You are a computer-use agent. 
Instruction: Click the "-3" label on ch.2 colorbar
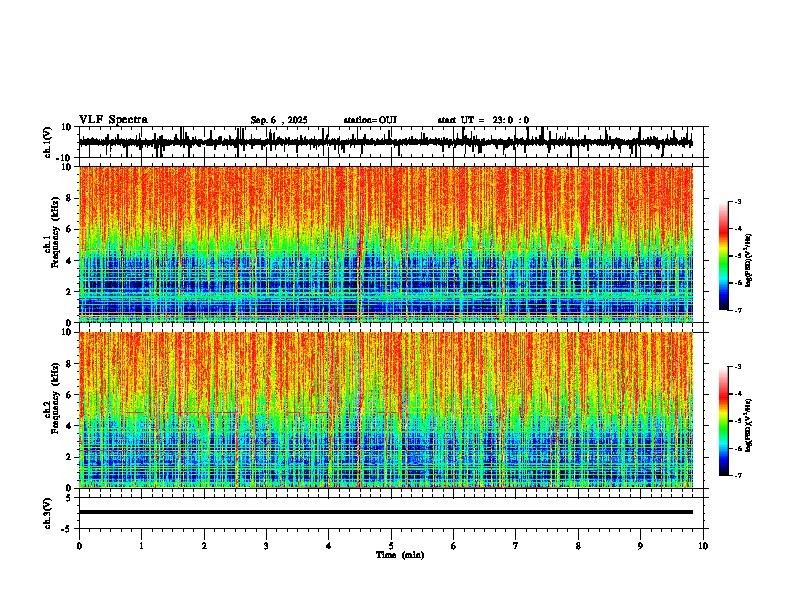[738, 367]
